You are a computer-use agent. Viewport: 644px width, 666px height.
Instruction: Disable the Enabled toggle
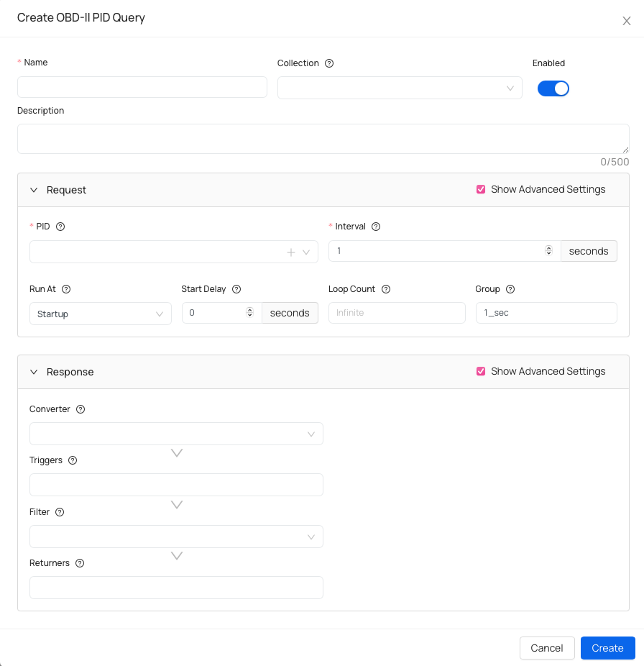pos(553,88)
